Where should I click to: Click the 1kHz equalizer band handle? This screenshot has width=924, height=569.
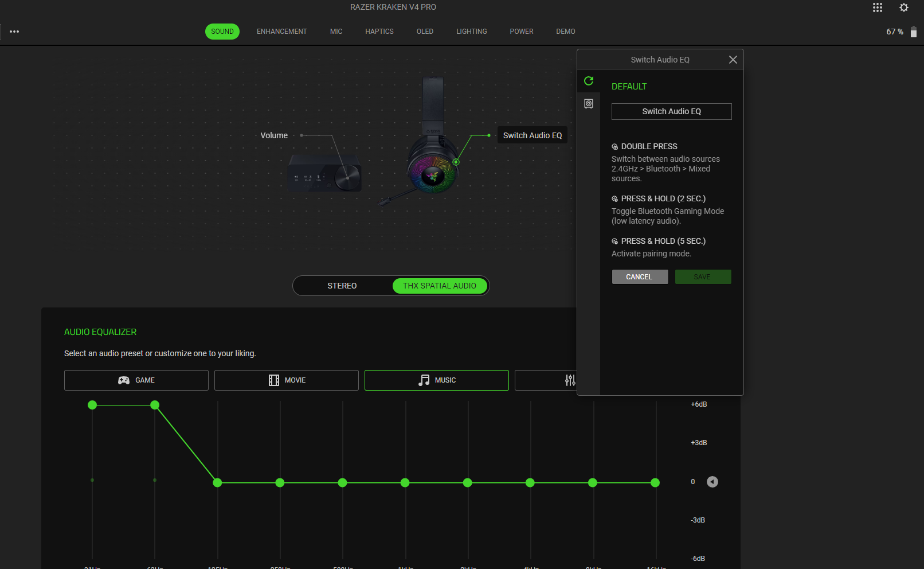pyautogui.click(x=405, y=483)
